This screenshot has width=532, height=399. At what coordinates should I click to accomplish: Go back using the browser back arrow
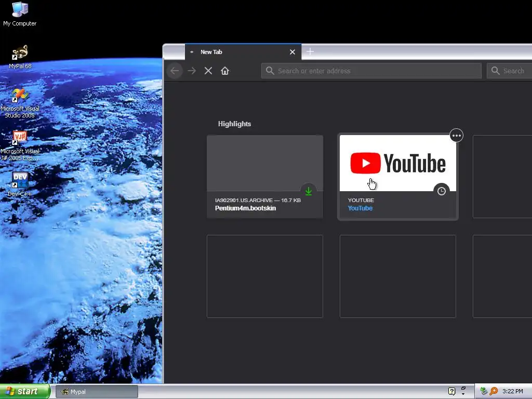(175, 71)
